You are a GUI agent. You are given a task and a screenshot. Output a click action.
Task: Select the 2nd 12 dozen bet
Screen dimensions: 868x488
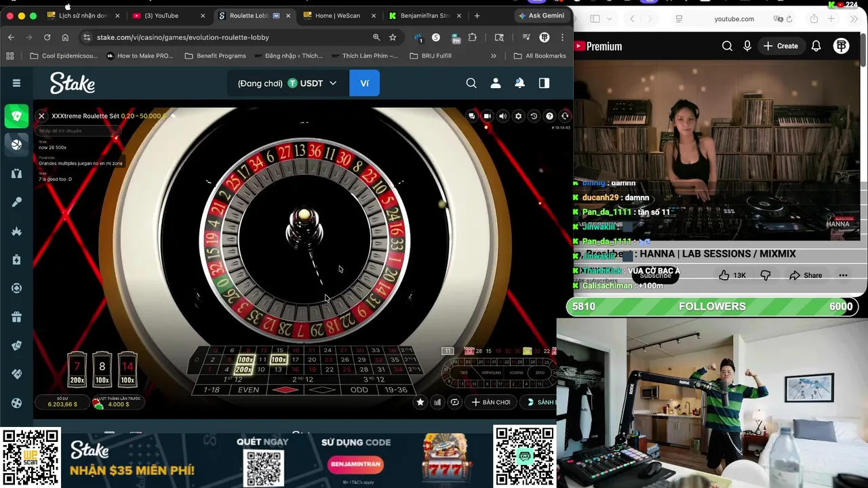(304, 380)
